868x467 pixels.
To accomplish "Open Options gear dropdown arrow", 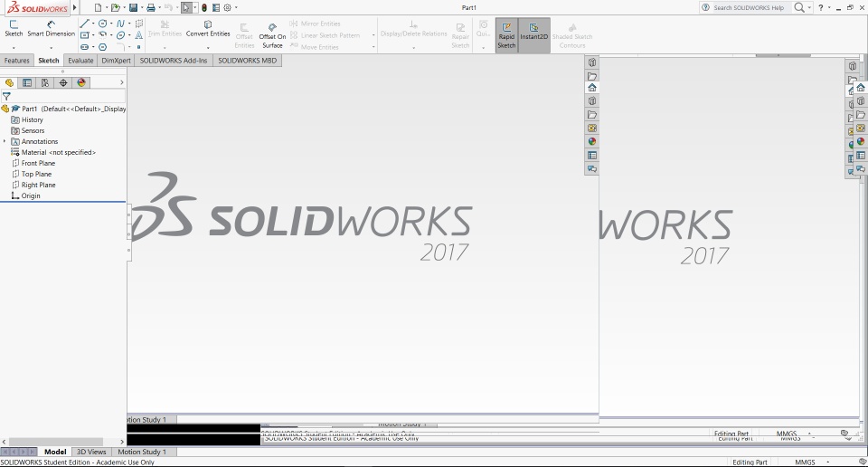I will click(x=236, y=8).
